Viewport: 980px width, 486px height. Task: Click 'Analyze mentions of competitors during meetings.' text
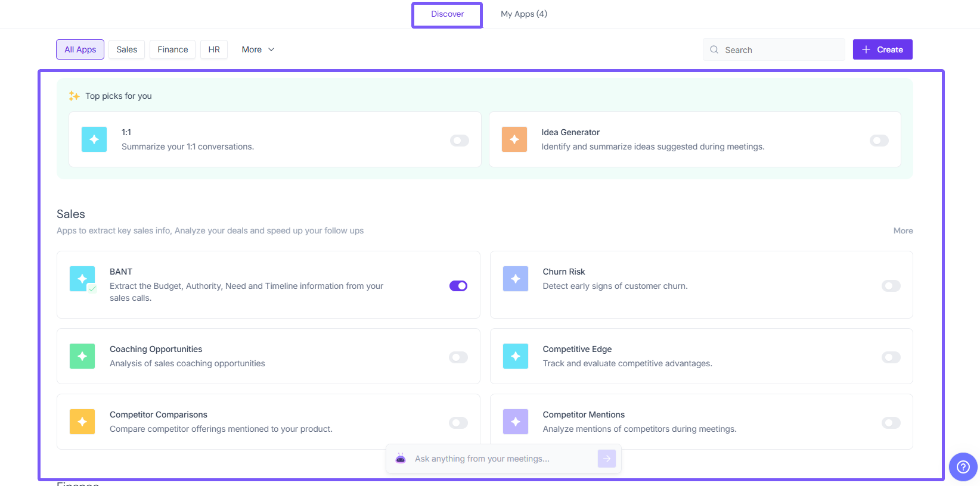tap(640, 429)
